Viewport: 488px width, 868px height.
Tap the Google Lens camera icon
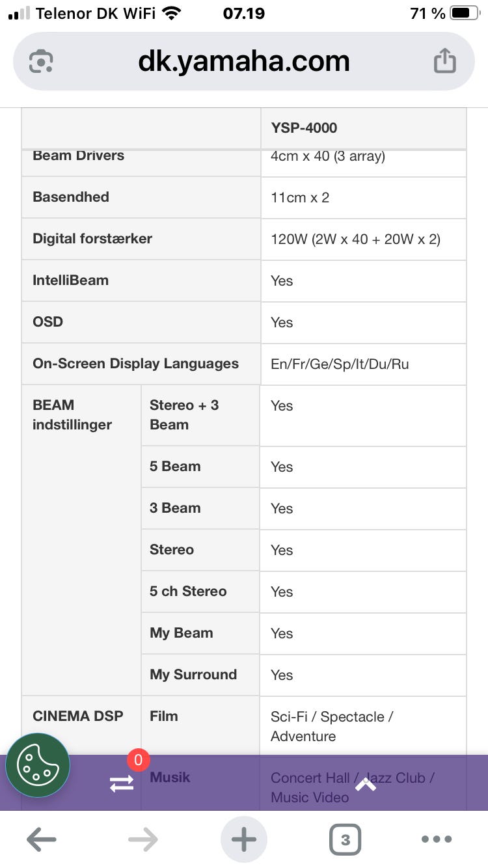tap(41, 62)
